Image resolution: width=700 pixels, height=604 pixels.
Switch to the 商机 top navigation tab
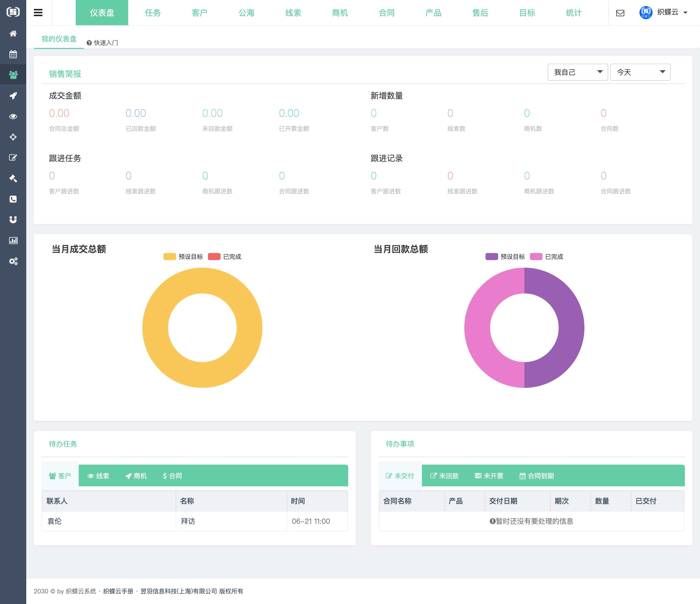tap(339, 13)
